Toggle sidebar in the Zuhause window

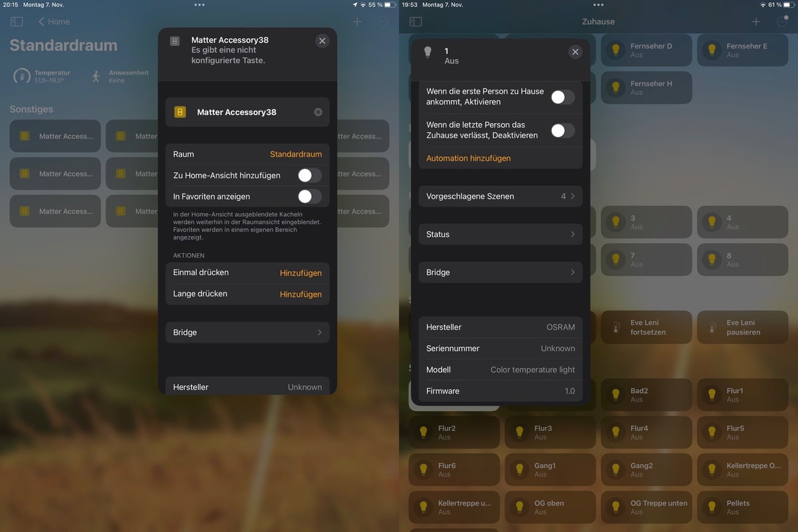[x=416, y=22]
